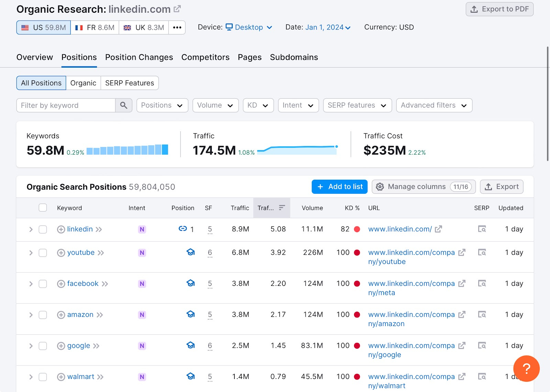550x392 pixels.
Task: View SERP snapshot icon for google row
Action: pyautogui.click(x=482, y=345)
